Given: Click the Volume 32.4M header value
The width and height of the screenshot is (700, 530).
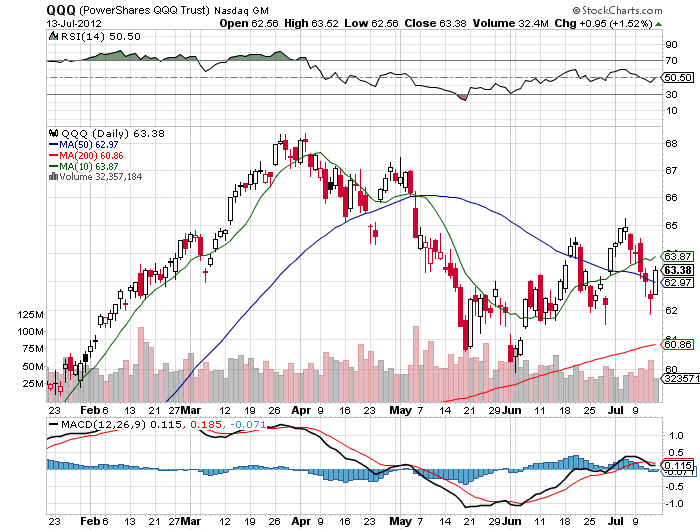Looking at the screenshot, I should [511, 23].
